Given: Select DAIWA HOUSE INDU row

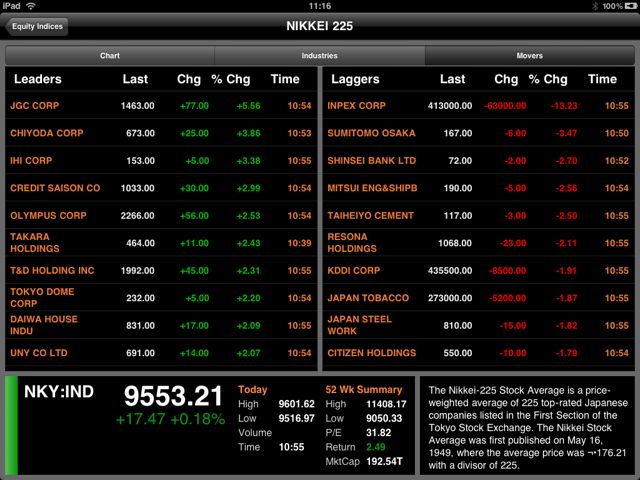Looking at the screenshot, I should coord(161,325).
